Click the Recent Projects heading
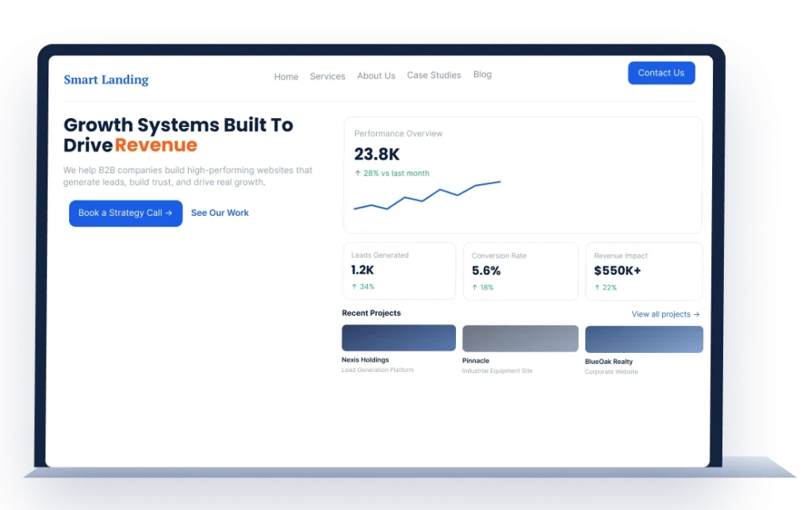The height and width of the screenshot is (510, 812). point(371,313)
